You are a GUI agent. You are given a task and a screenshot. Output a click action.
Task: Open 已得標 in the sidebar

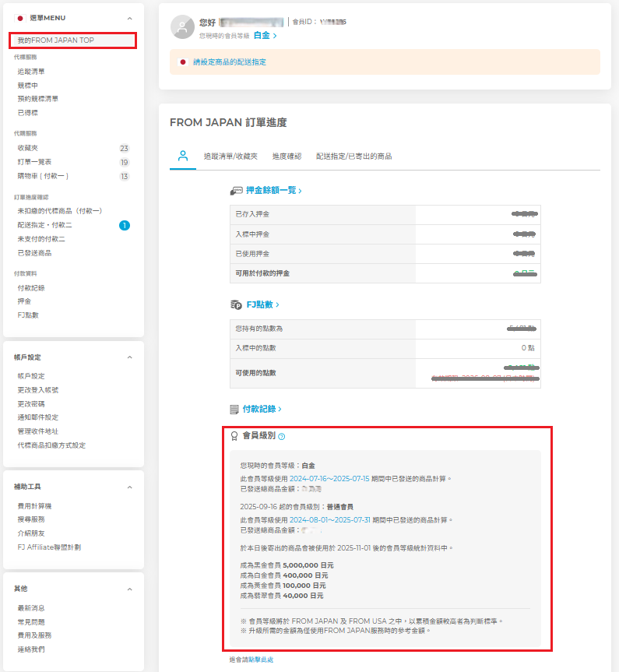(x=27, y=113)
